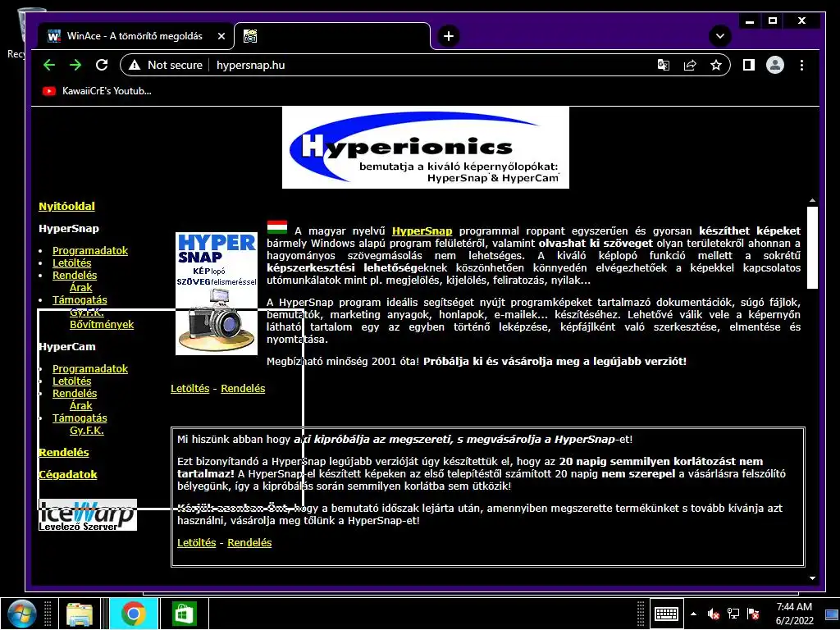The image size is (840, 630).
Task: Open Letöltés under HyperCam
Action: pyautogui.click(x=72, y=381)
